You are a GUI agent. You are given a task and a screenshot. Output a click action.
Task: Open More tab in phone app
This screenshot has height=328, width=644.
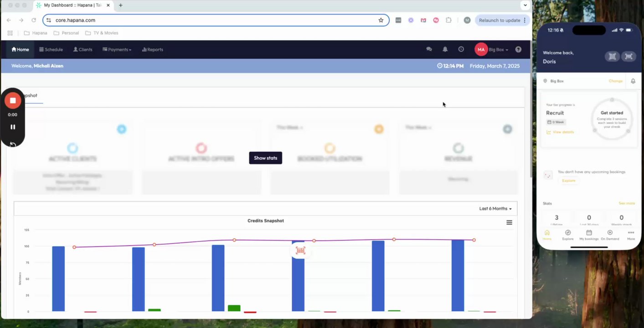click(x=631, y=235)
